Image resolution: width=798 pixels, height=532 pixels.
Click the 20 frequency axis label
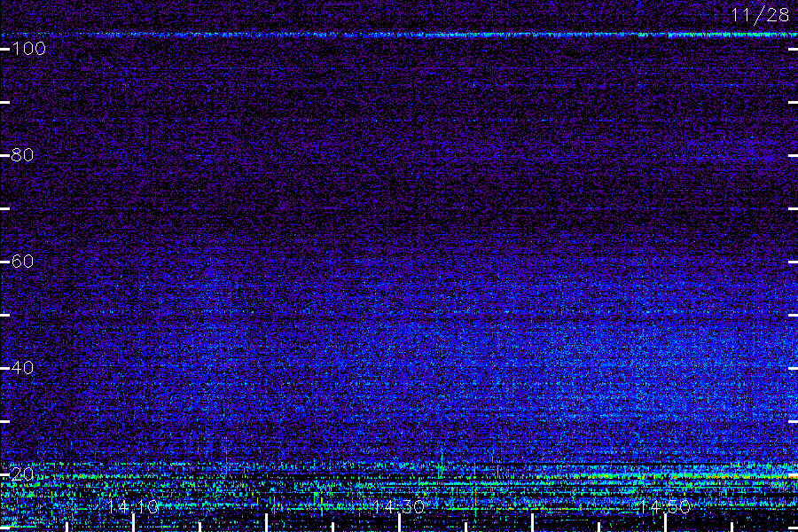[22, 474]
